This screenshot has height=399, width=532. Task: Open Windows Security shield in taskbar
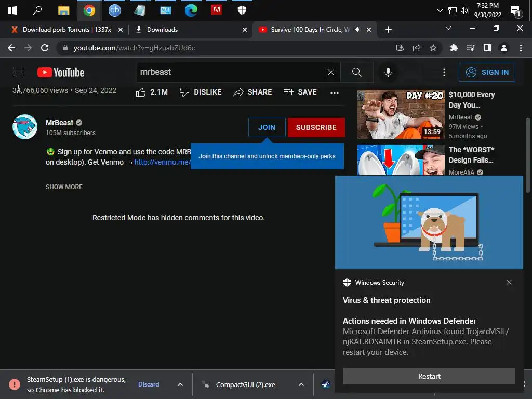(242, 10)
